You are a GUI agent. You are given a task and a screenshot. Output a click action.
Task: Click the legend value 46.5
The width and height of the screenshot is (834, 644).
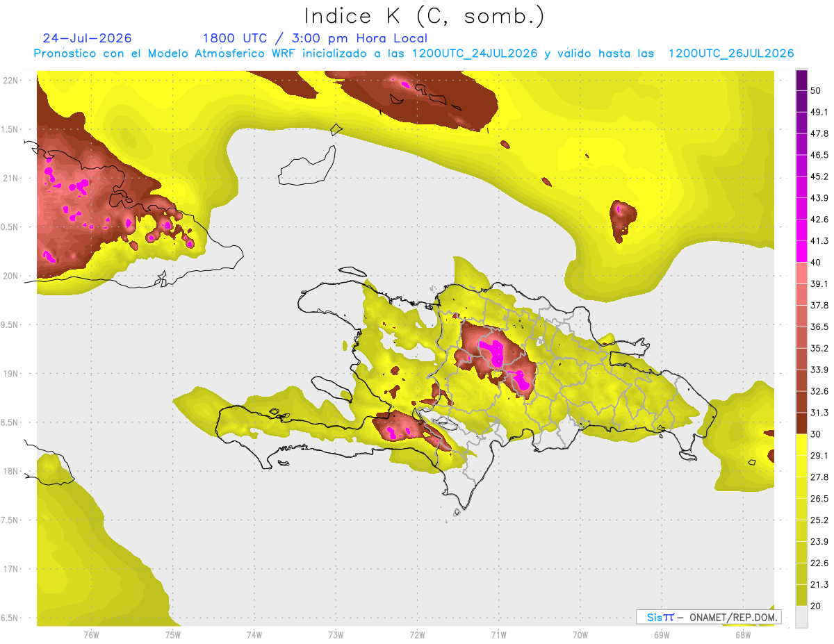click(819, 155)
